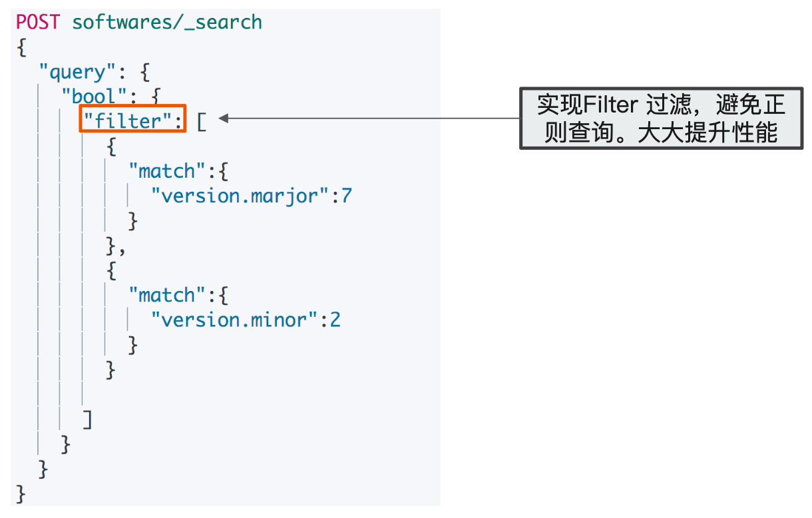Click the closing brace just below the square bracket

[x=65, y=444]
